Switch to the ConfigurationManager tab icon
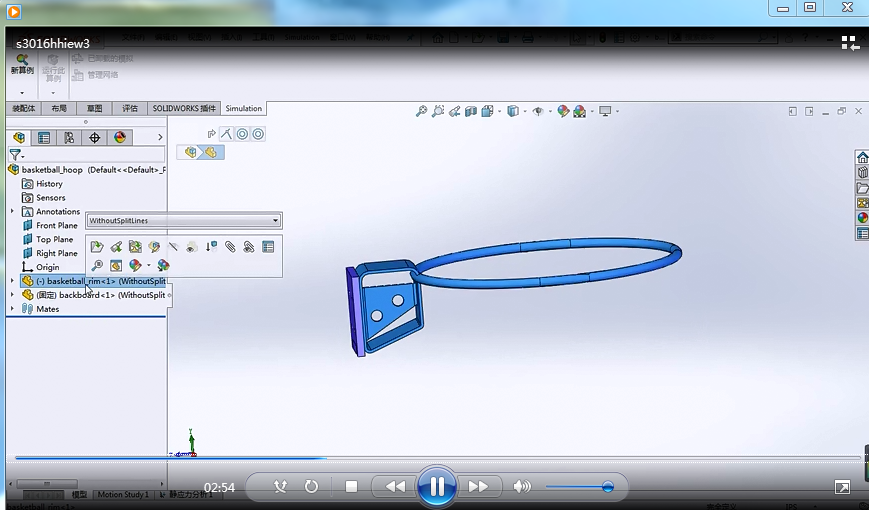Viewport: 869px width, 510px height. tap(69, 138)
